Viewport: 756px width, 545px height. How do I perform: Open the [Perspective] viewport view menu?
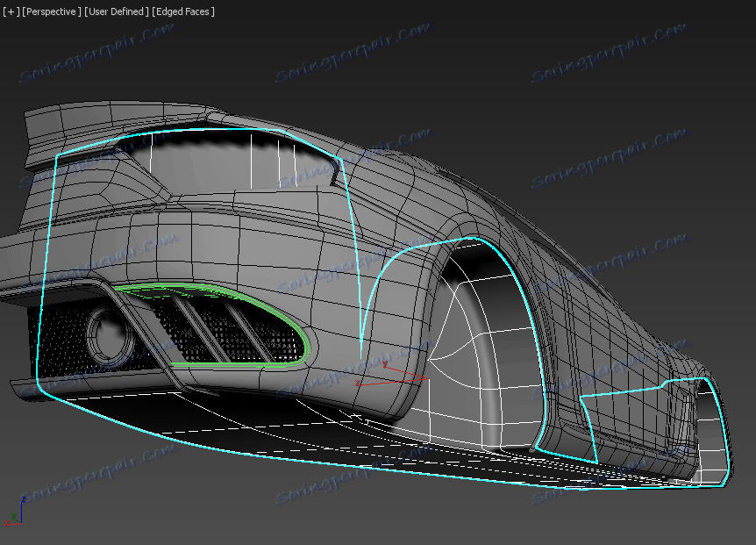pyautogui.click(x=52, y=11)
